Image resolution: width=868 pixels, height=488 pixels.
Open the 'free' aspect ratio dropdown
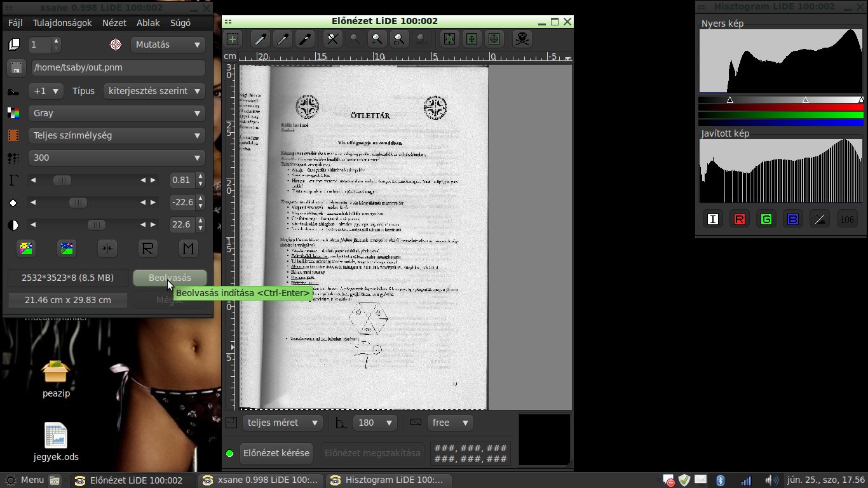tap(451, 423)
